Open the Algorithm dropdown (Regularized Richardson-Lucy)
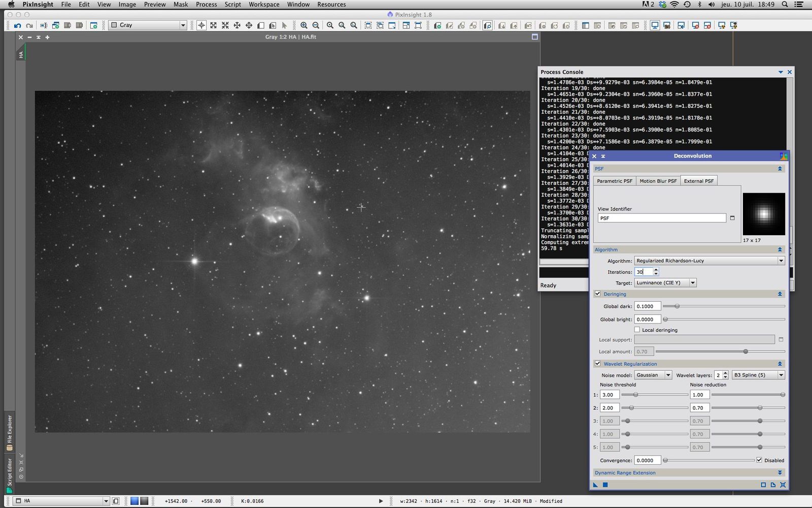Screen dimensions: 812x508 pos(709,261)
